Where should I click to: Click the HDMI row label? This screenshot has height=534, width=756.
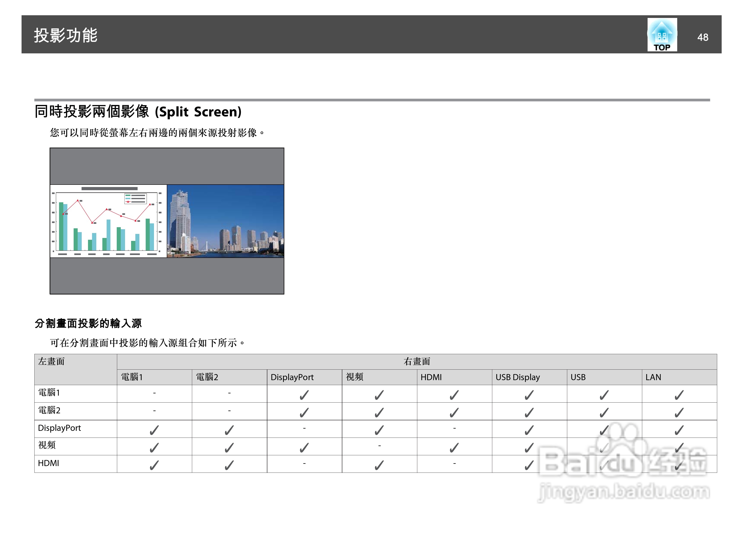coord(48,463)
